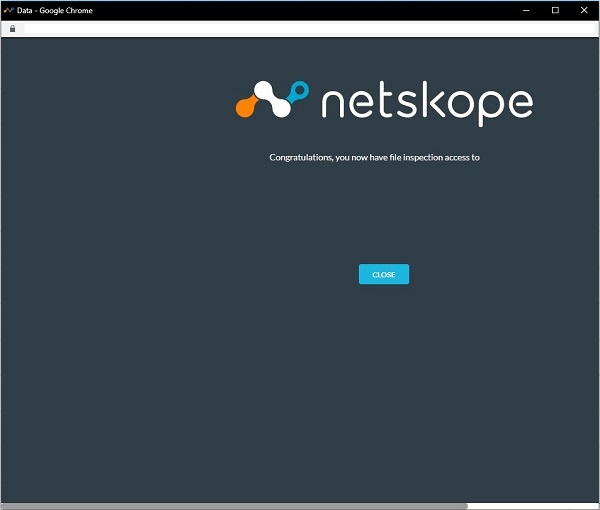Click the address bar URL field
This screenshot has height=510, width=600.
pos(308,29)
